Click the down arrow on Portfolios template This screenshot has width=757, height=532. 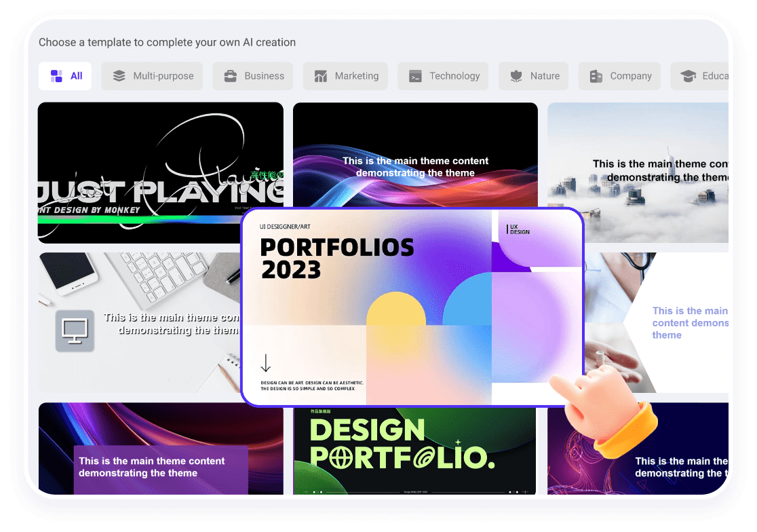point(266,363)
